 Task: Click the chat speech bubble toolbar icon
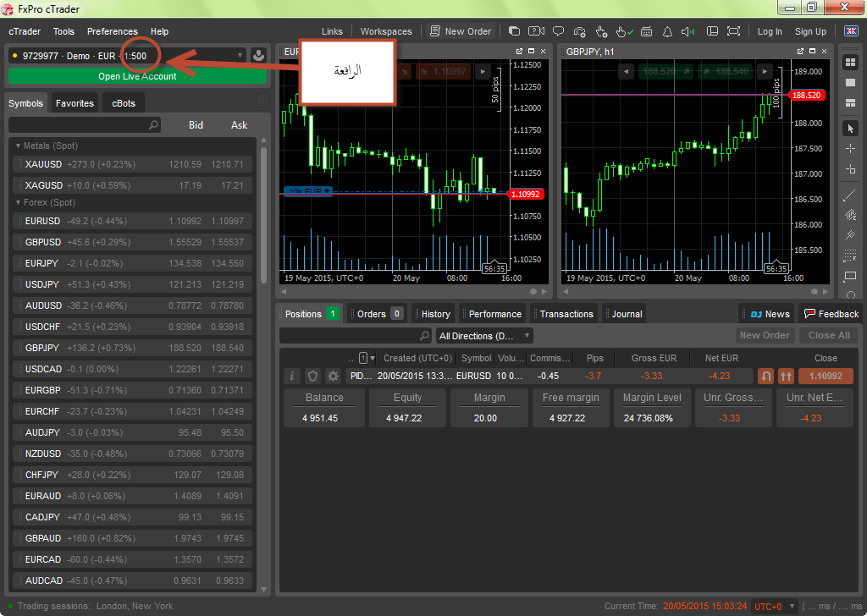pyautogui.click(x=559, y=31)
